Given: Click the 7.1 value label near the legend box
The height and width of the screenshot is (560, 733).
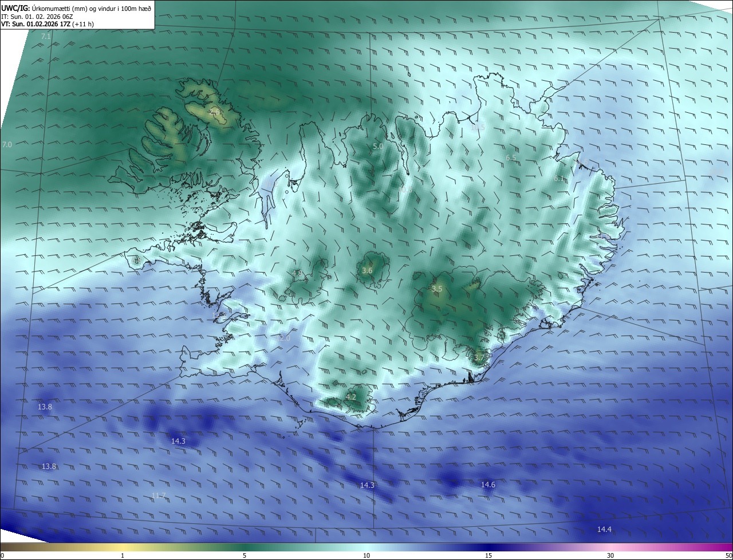Looking at the screenshot, I should [46, 37].
